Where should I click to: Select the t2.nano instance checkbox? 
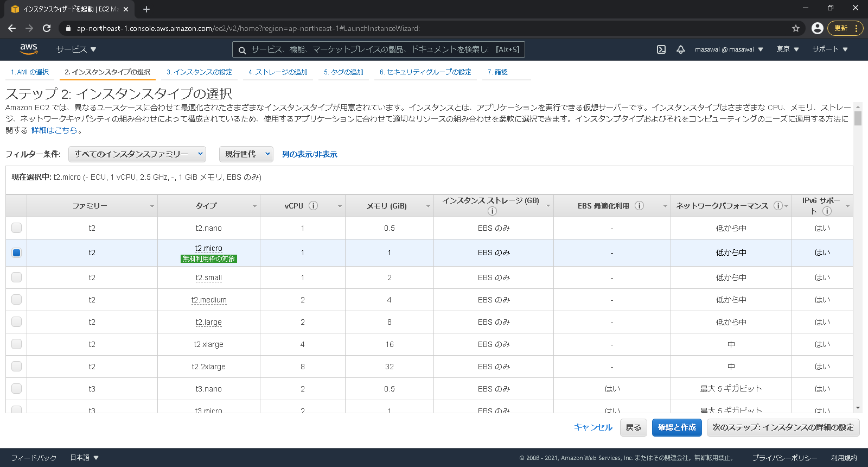[x=16, y=228]
